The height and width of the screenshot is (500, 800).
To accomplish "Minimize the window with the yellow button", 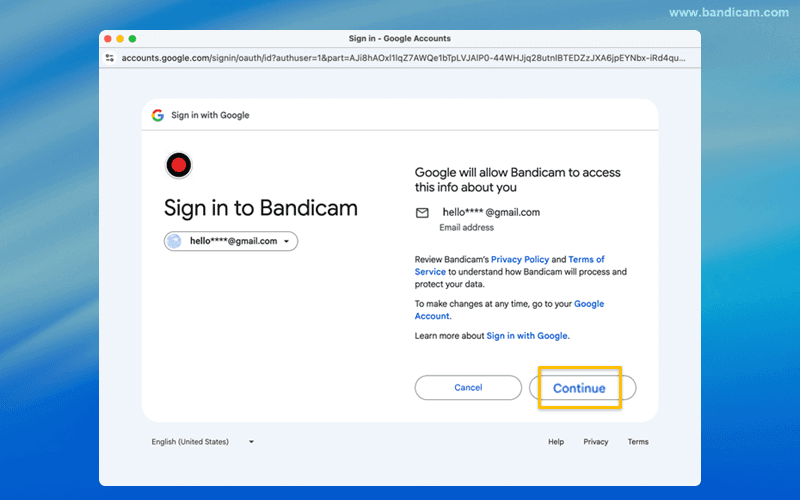I will pos(120,39).
